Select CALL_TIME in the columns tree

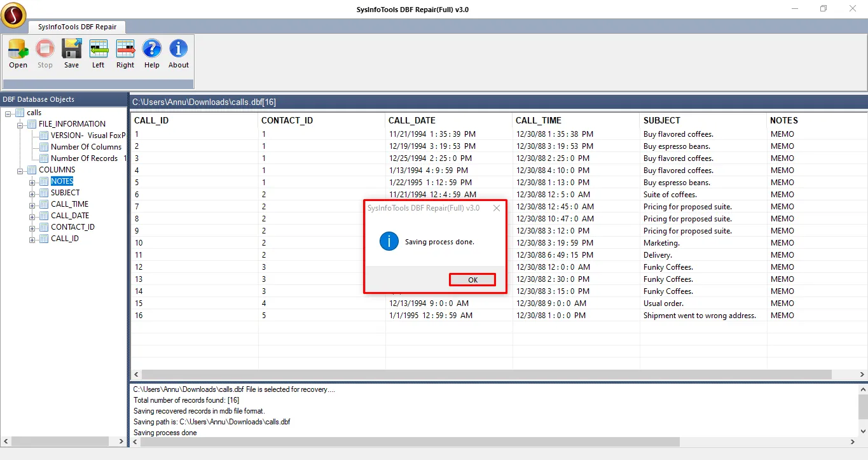(x=69, y=204)
